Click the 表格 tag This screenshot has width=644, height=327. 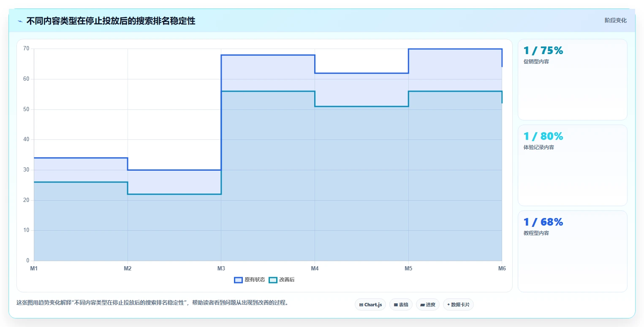401,305
